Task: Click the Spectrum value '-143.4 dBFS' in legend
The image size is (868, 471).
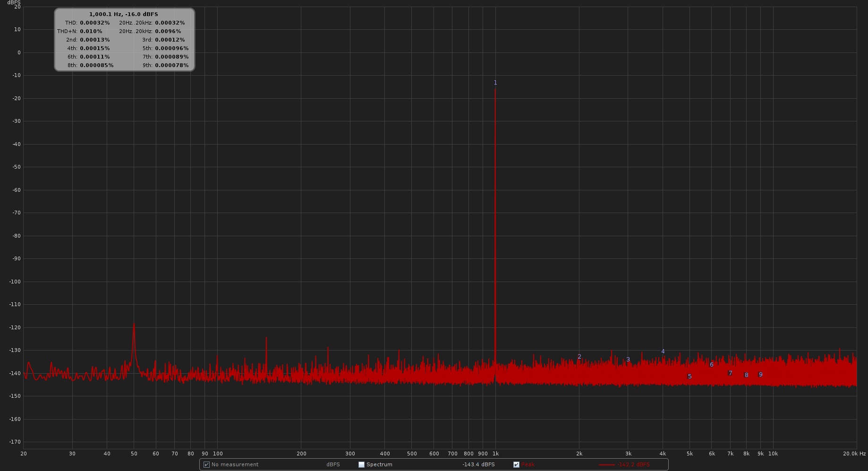Action: (479, 465)
